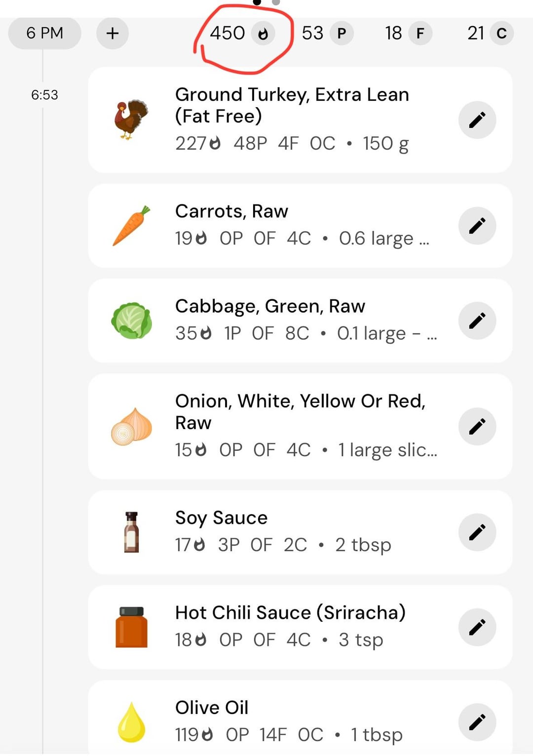Viewport: 533px width, 756px height.
Task: Click pencil icon for Cabbage, Green, Raw
Action: [x=477, y=320]
